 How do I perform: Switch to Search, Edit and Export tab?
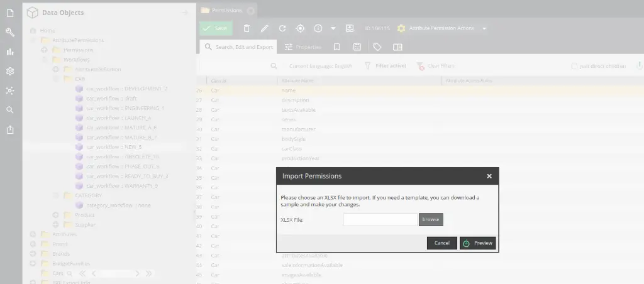[238, 47]
